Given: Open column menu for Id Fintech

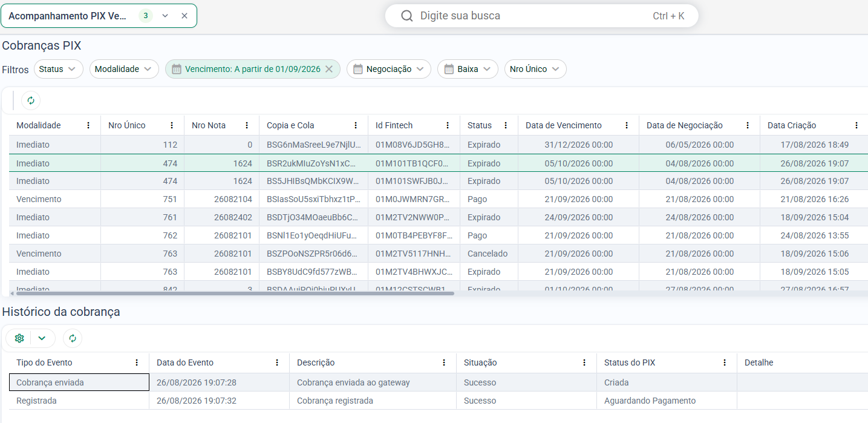Looking at the screenshot, I should click(448, 125).
